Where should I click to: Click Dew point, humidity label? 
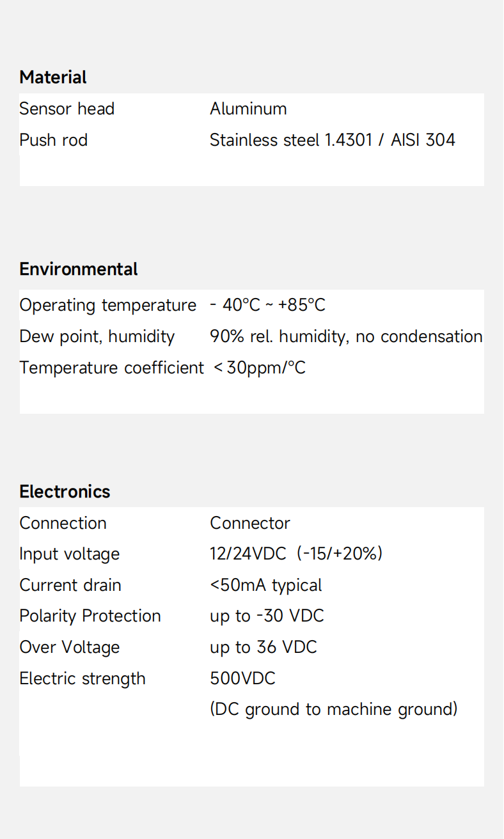pyautogui.click(x=97, y=336)
